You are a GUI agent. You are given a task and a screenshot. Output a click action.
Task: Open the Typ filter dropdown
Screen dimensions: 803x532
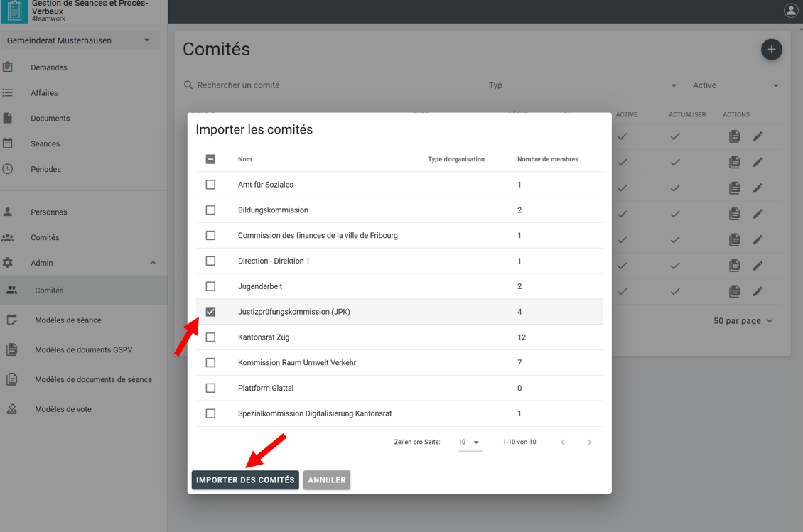point(583,85)
